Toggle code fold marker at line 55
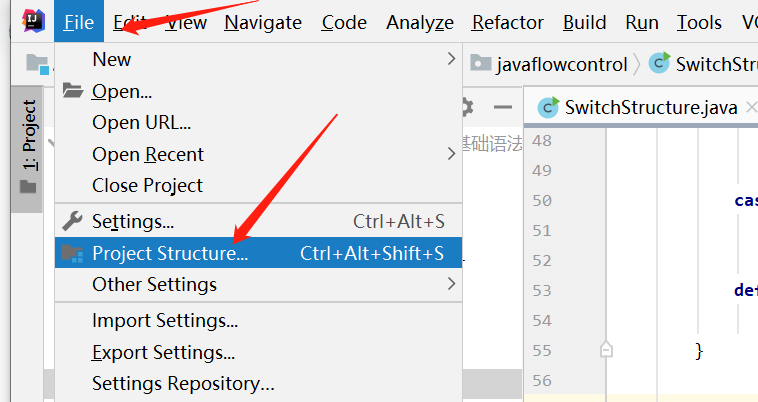The height and width of the screenshot is (402, 758). point(605,350)
